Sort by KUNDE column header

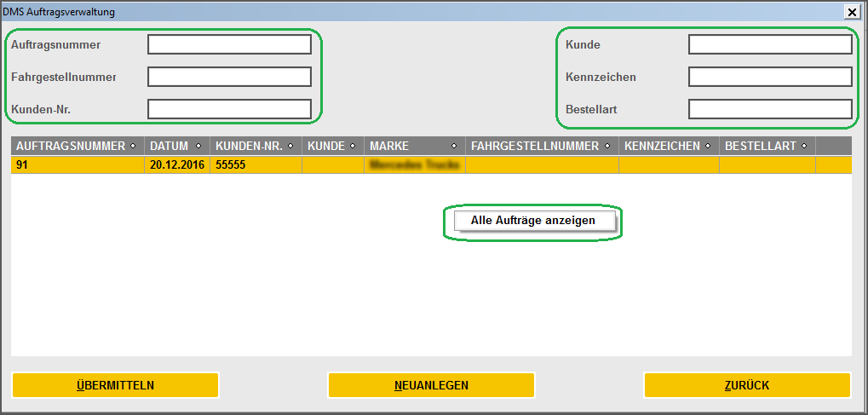333,147
